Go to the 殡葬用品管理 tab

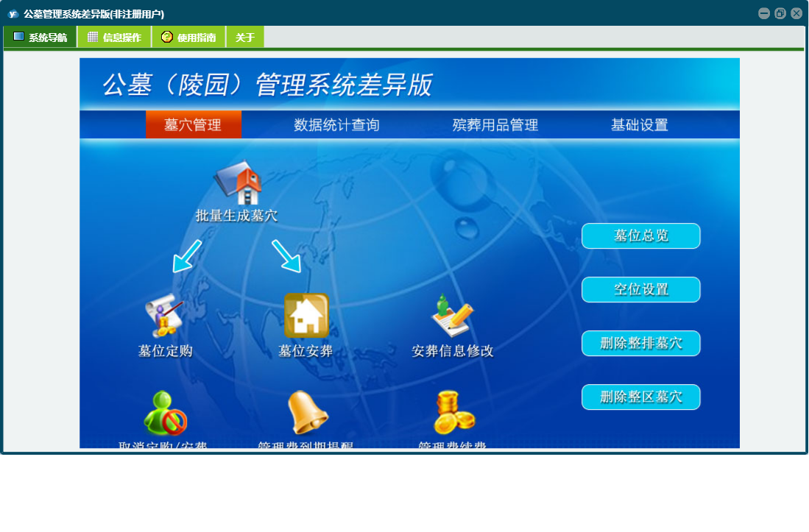pos(495,125)
